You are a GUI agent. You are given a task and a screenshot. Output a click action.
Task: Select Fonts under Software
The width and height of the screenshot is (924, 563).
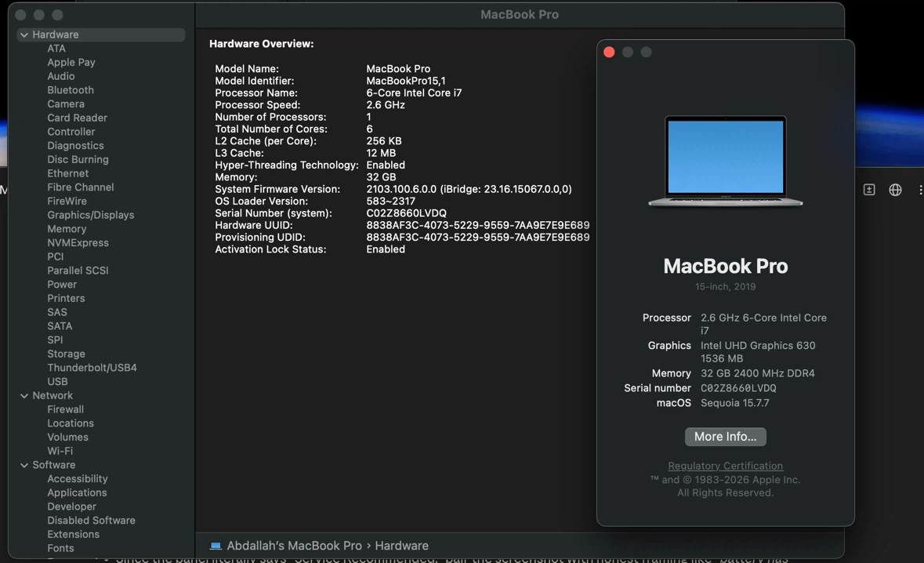[60, 548]
